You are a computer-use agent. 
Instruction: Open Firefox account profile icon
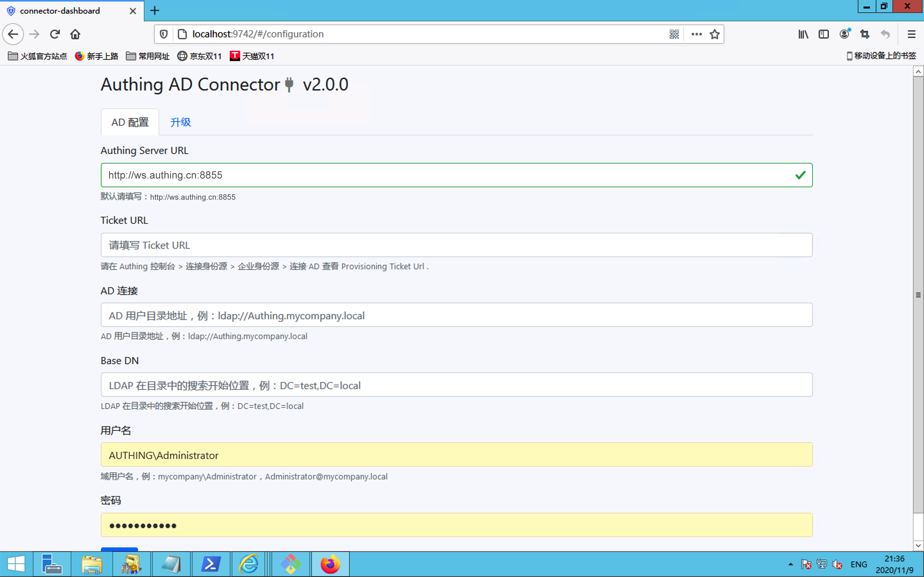coord(844,34)
